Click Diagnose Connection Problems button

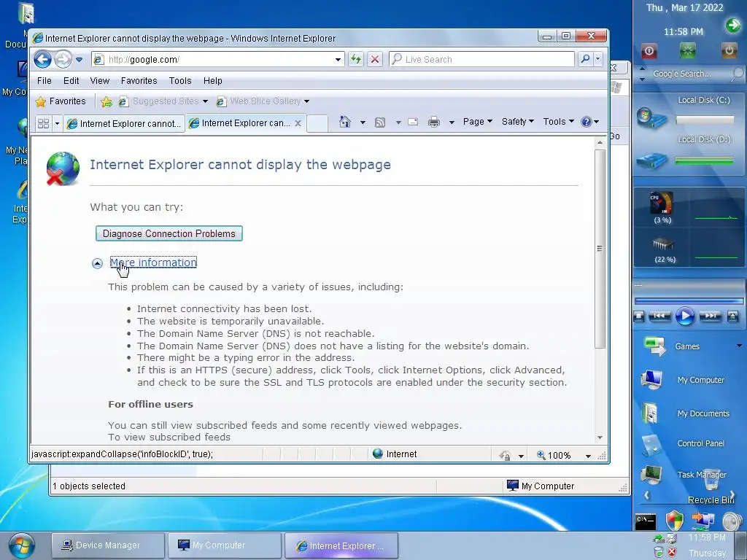[169, 234]
